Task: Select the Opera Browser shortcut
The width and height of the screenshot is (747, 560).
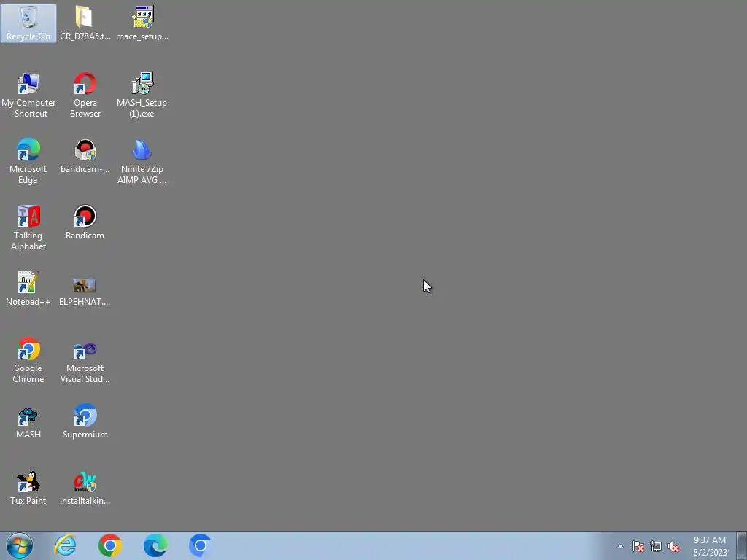Action: [85, 95]
